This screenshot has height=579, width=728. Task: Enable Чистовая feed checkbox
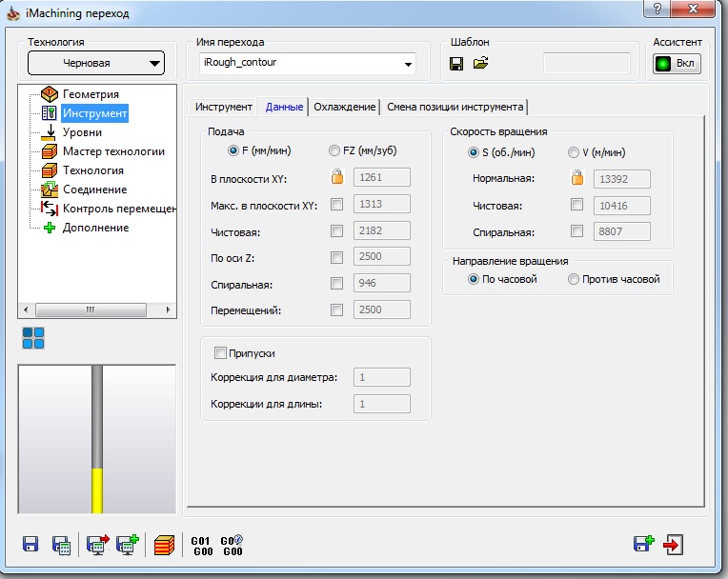[337, 230]
